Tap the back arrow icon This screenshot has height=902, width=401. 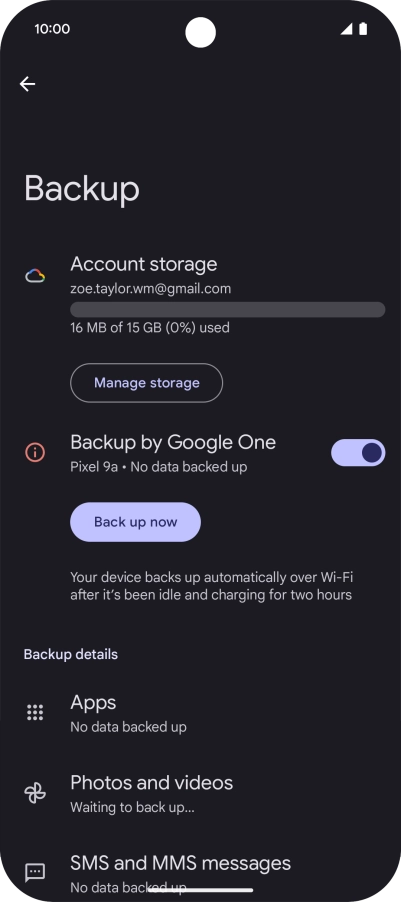click(27, 84)
